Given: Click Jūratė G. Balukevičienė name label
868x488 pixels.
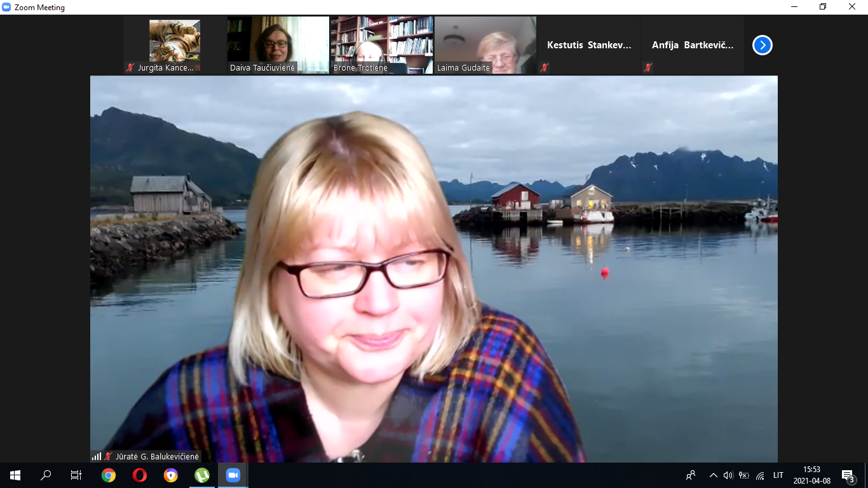Looking at the screenshot, I should [157, 456].
